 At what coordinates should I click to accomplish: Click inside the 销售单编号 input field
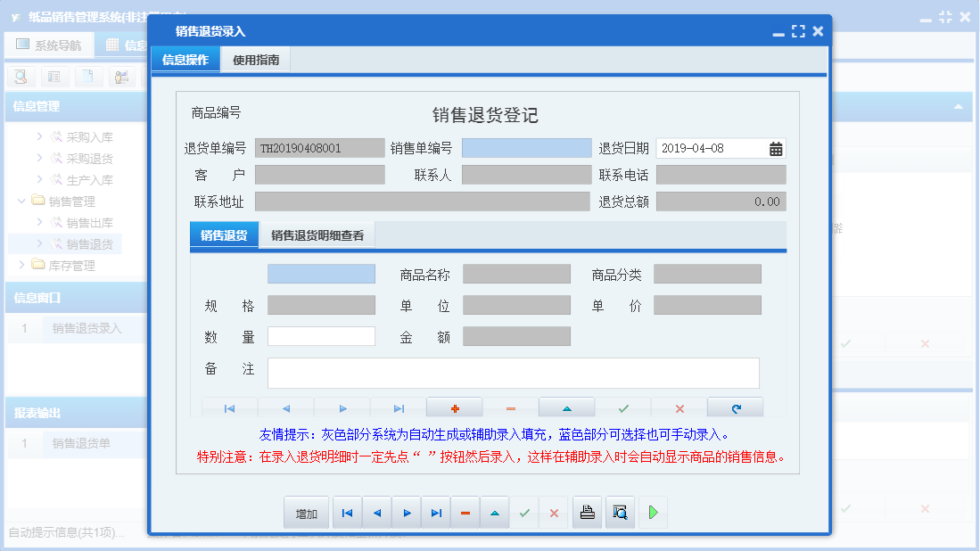(x=525, y=148)
